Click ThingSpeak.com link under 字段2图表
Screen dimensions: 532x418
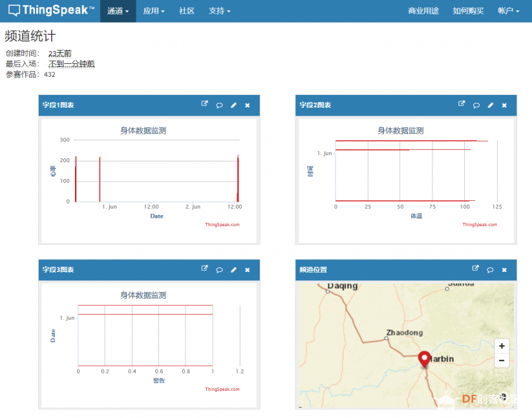pyautogui.click(x=480, y=225)
